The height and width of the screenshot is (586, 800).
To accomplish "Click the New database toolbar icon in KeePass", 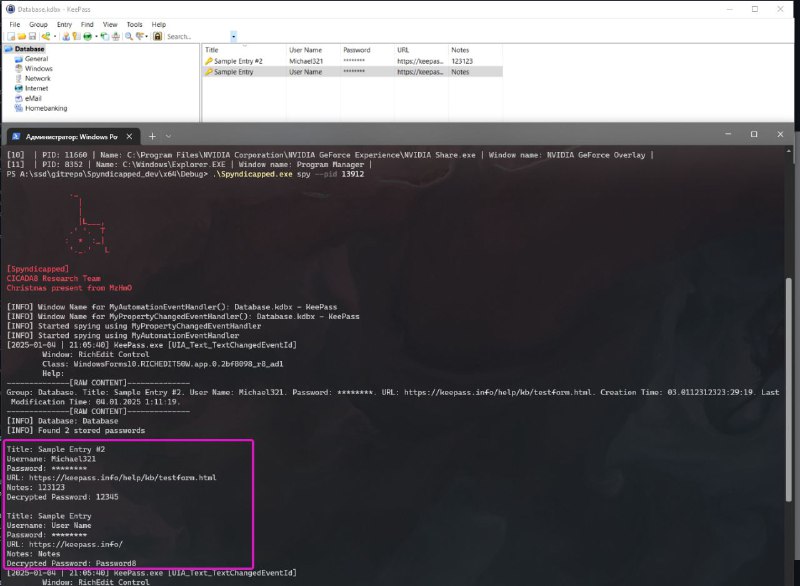I will [11, 36].
